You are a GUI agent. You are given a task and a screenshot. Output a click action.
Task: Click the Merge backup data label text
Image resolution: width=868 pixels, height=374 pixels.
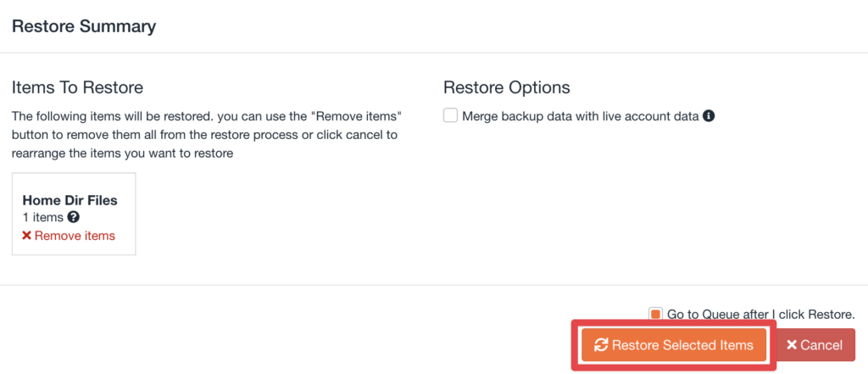pyautogui.click(x=580, y=116)
